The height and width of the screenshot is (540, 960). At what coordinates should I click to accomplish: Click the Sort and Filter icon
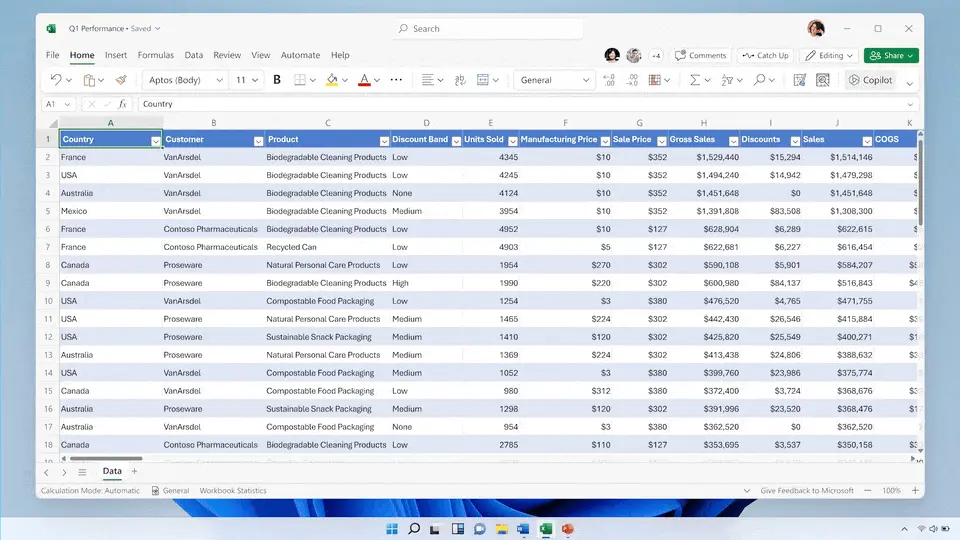727,80
